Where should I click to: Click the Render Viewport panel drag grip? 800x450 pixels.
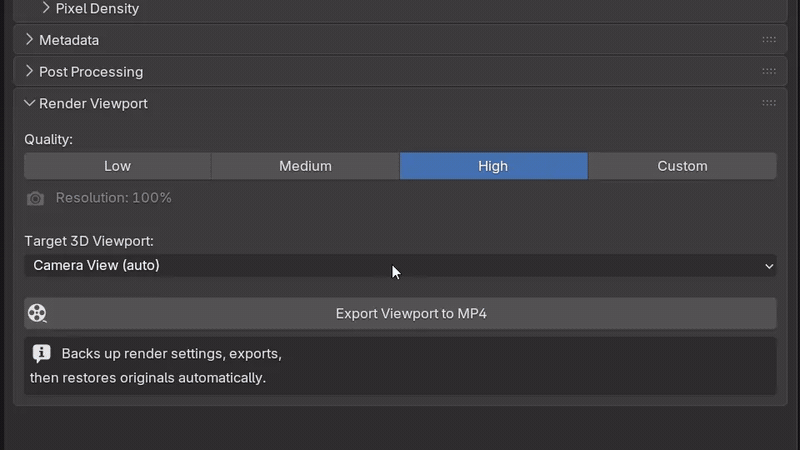click(x=769, y=103)
